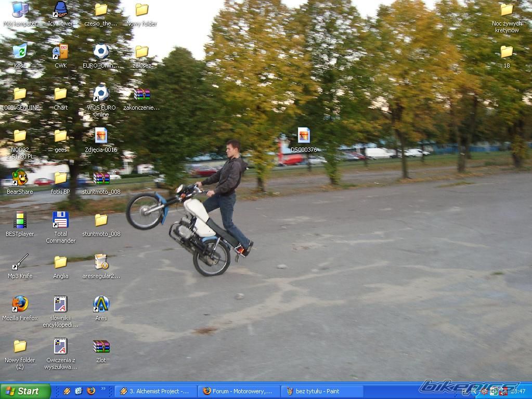The height and width of the screenshot is (399, 532).
Task: Launch the BearShare desktop shortcut
Action: point(20,178)
